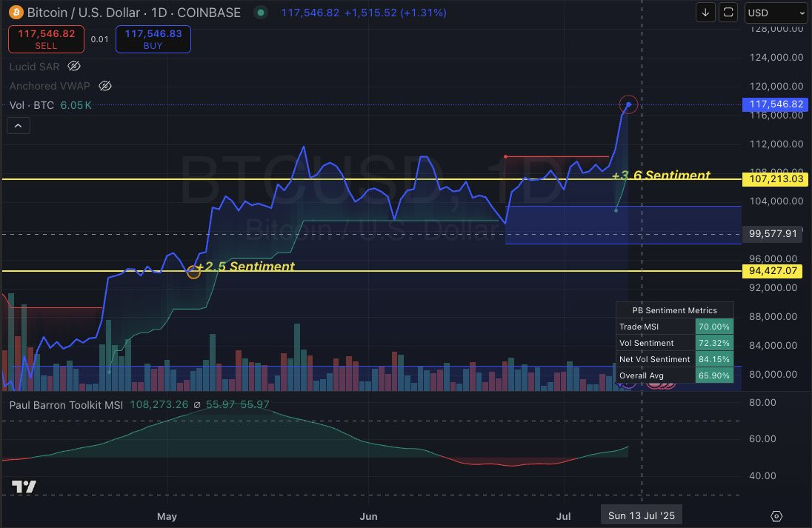The height and width of the screenshot is (528, 812).
Task: Click the TradingView logo at bottom left
Action: tap(24, 487)
